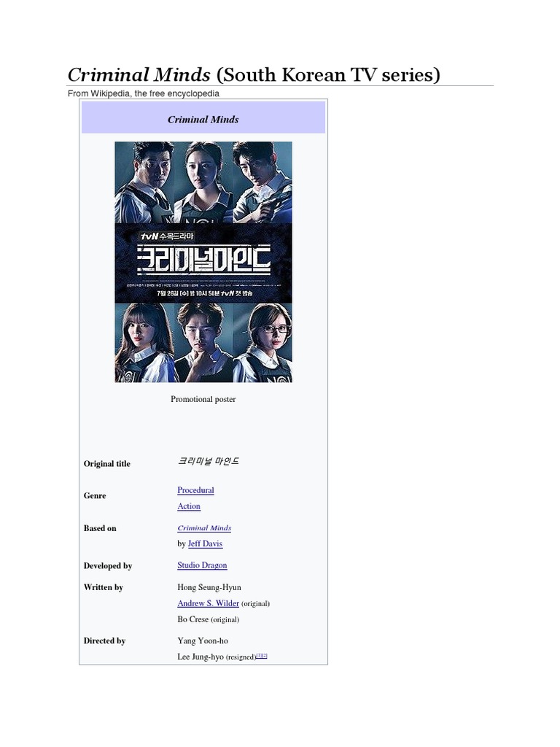Select the page title heading
Screen dimensions: 560x747
click(x=254, y=75)
